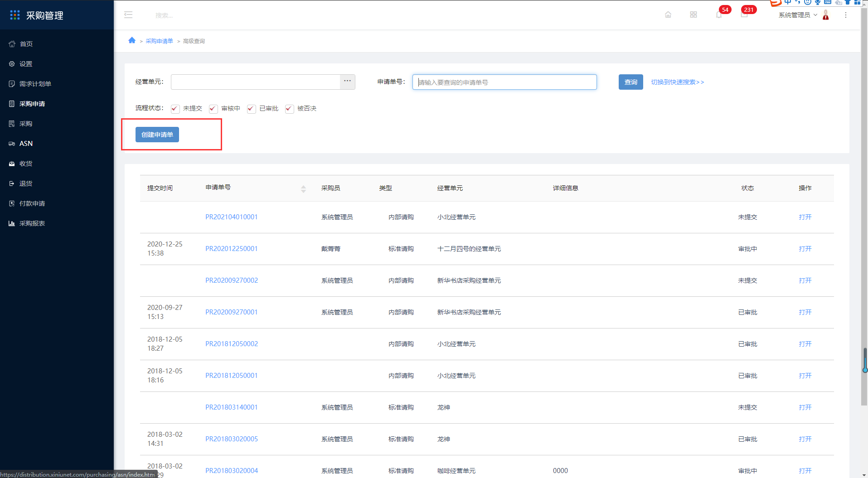This screenshot has height=478, width=868.
Task: Open 收货 in the sidebar menu
Action: [26, 164]
